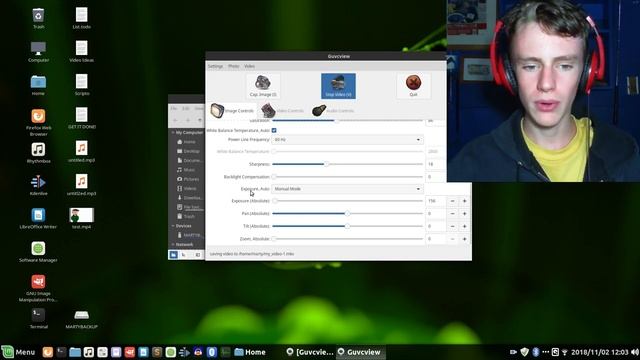The image size is (640, 360).
Task: Collapse the Network section in file manager
Action: (x=173, y=244)
